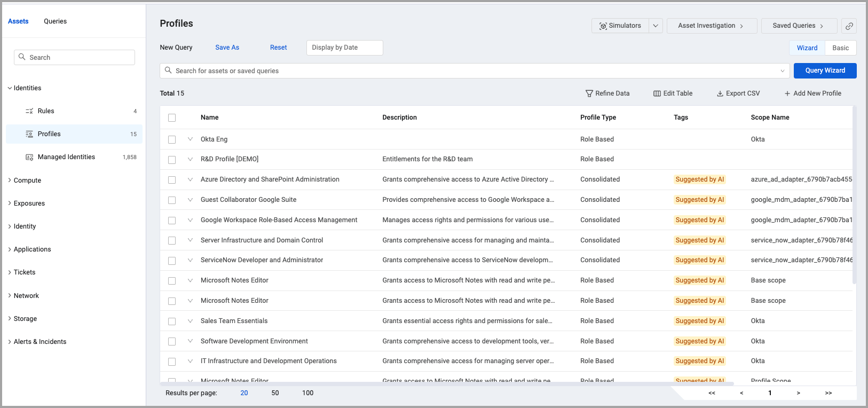Go to the previous page arrow
This screenshot has height=408, width=868.
tap(741, 393)
